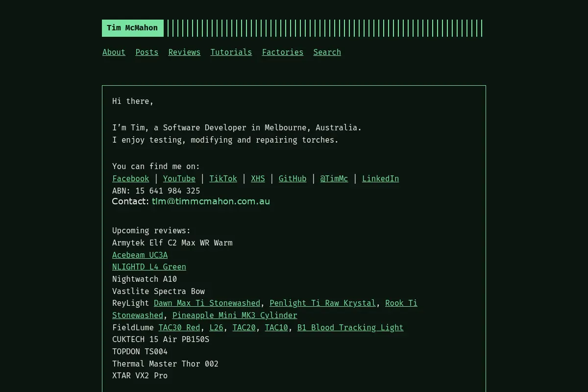Visit the GitHub profile
Image resolution: width=588 pixels, height=392 pixels.
[293, 179]
